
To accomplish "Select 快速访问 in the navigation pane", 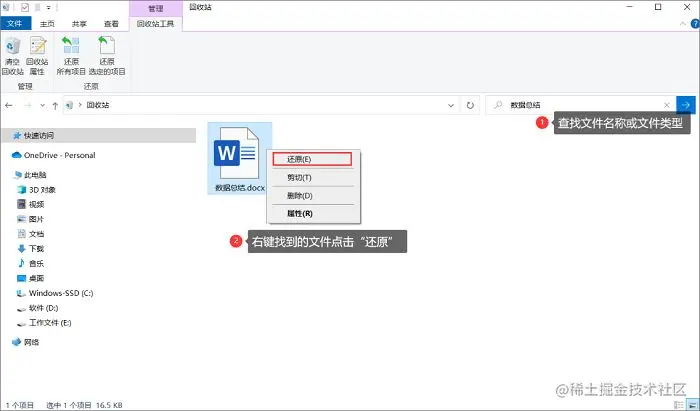I will pos(99,135).
